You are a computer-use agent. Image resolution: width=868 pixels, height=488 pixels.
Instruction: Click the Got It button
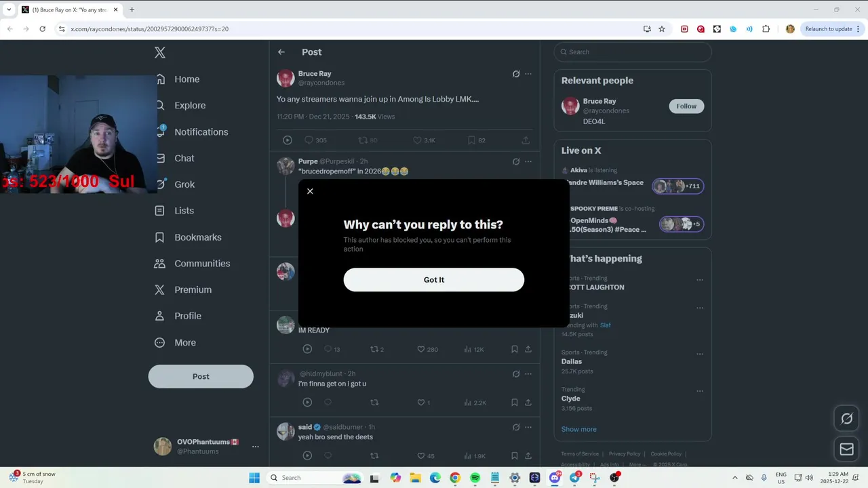(434, 280)
